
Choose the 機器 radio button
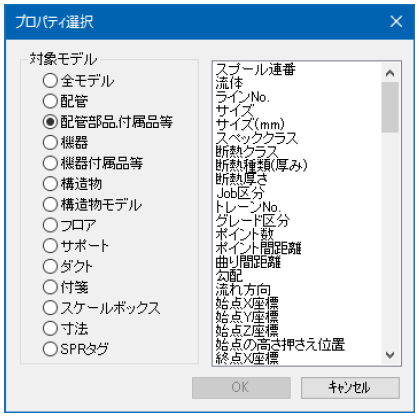66,143
